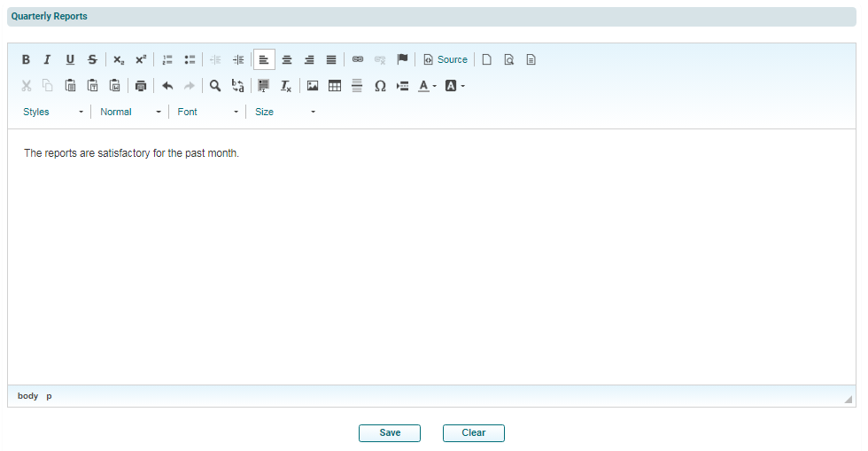Image resolution: width=868 pixels, height=451 pixels.
Task: Toggle italic formatting
Action: point(48,60)
